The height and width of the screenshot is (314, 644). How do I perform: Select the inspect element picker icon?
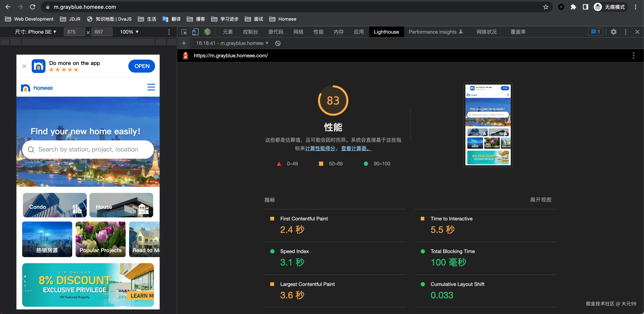click(184, 32)
